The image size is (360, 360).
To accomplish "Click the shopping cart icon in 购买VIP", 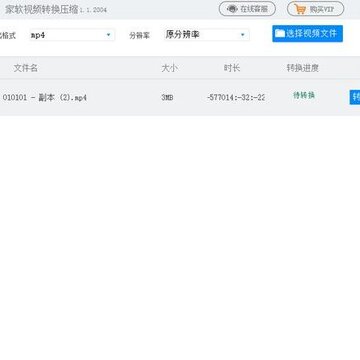I will (300, 9).
